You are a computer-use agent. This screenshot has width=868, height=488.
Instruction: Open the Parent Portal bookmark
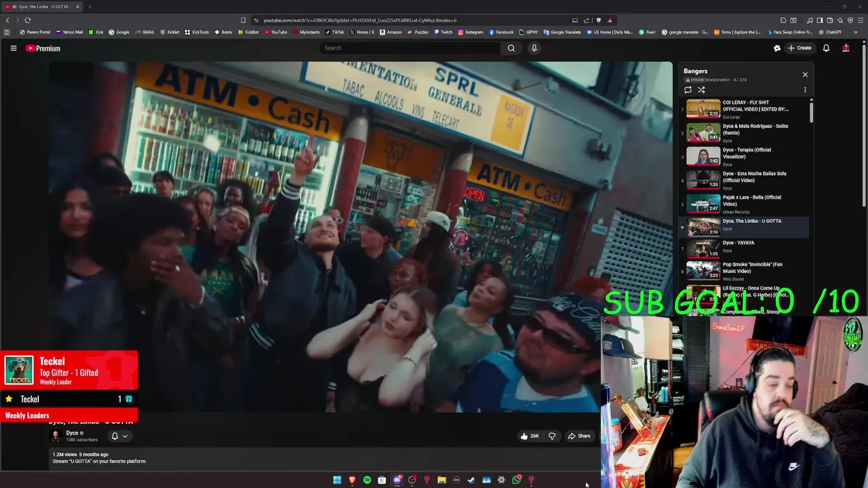tap(35, 32)
